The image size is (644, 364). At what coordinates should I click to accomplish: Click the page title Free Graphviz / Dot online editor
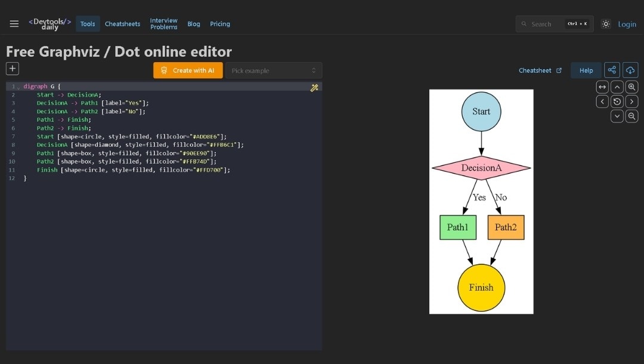pos(119,51)
